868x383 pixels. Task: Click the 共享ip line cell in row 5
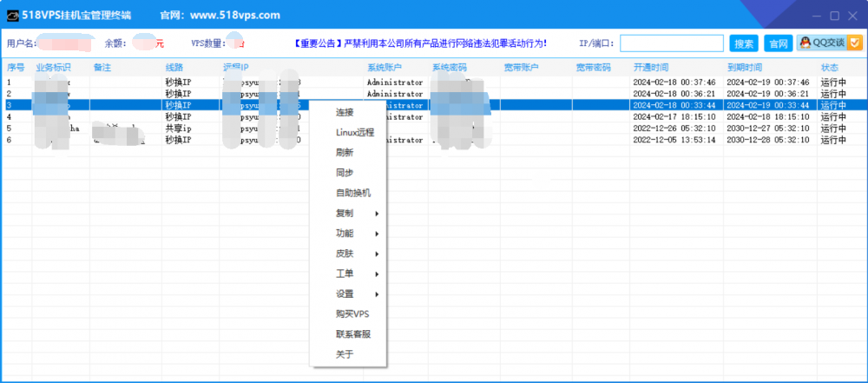click(x=178, y=129)
